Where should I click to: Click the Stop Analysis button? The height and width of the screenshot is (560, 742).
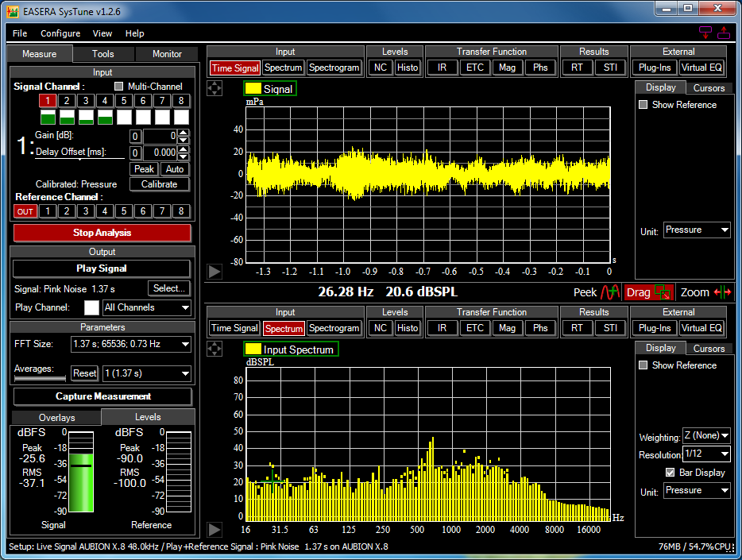click(x=102, y=233)
